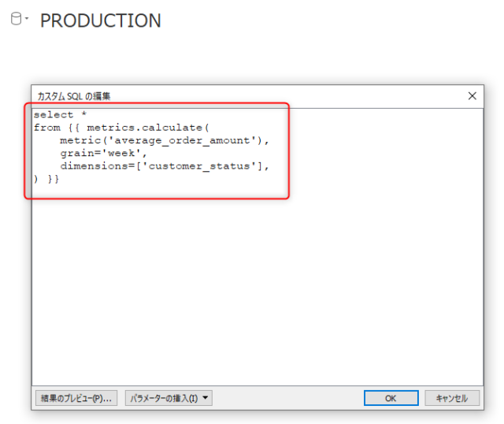Image resolution: width=504 pixels, height=424 pixels.
Task: Click the カスタム SQL の編集 title bar
Action: (236, 95)
